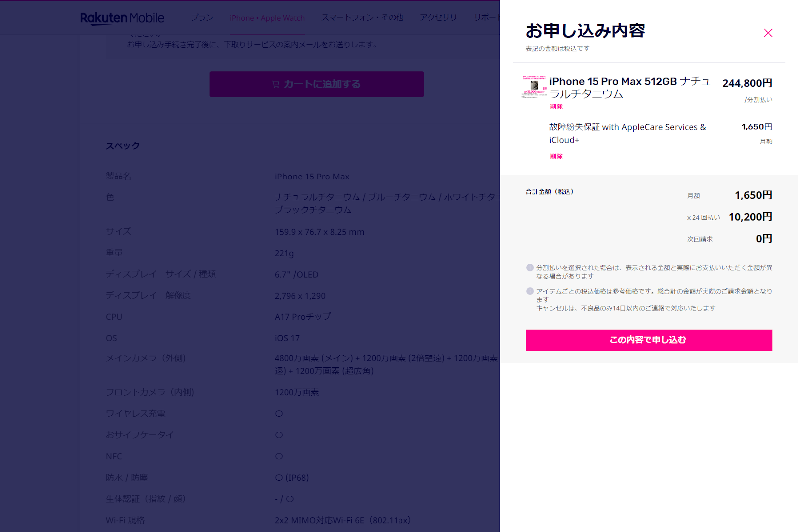Select the 0円 next billing amount

point(764,239)
